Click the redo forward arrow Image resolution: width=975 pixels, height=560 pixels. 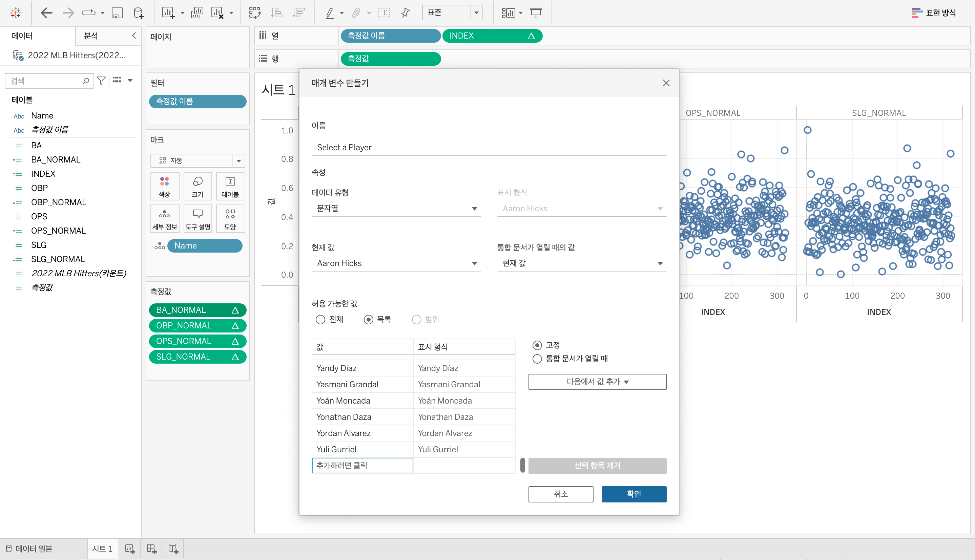click(68, 13)
